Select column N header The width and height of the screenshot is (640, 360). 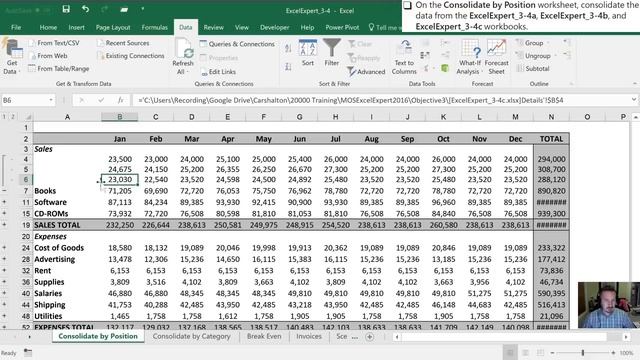pyautogui.click(x=551, y=117)
